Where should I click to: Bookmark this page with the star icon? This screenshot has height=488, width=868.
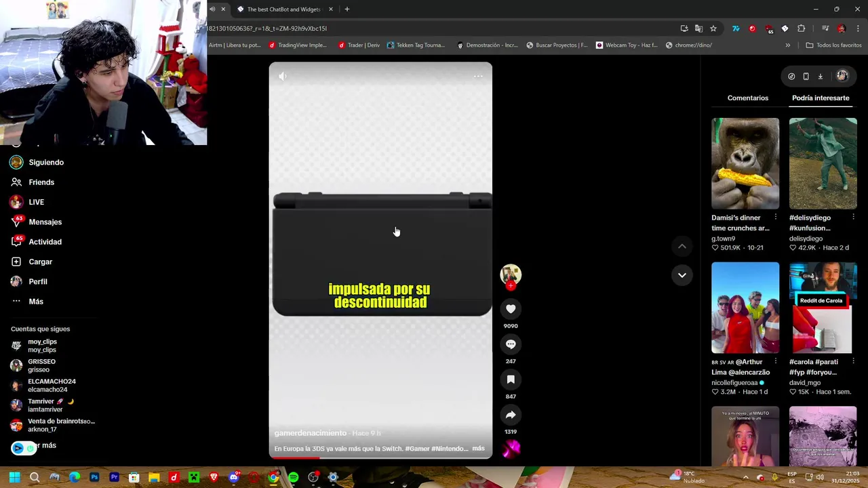(713, 28)
